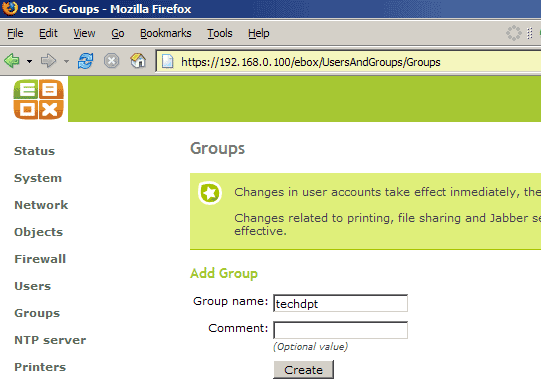The width and height of the screenshot is (541, 387).
Task: Go to the Home page icon
Action: [138, 61]
